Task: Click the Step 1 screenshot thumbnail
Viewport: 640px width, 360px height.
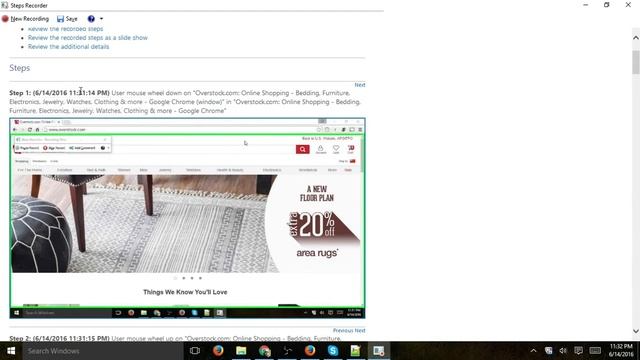Action: pyautogui.click(x=187, y=218)
